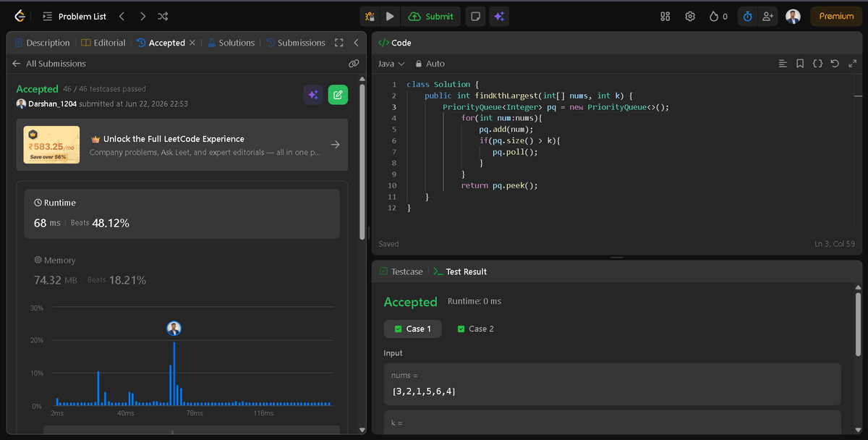Run the code with play button
The image size is (868, 440).
390,16
